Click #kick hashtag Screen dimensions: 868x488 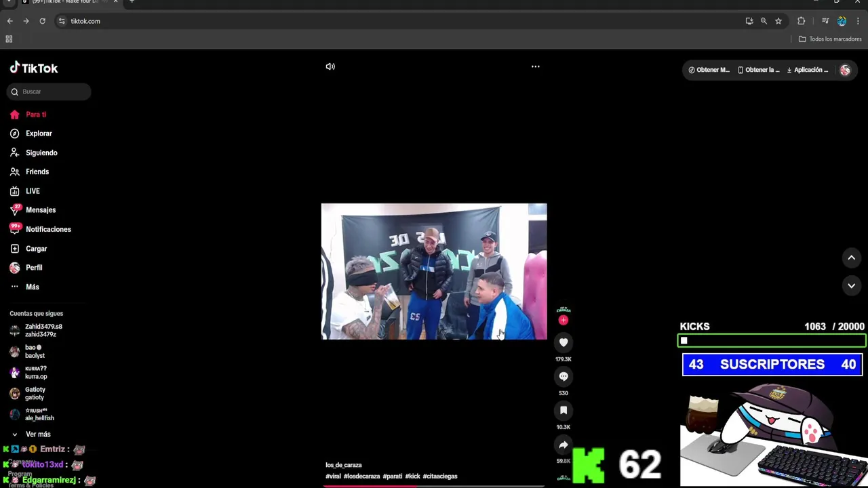click(x=413, y=476)
